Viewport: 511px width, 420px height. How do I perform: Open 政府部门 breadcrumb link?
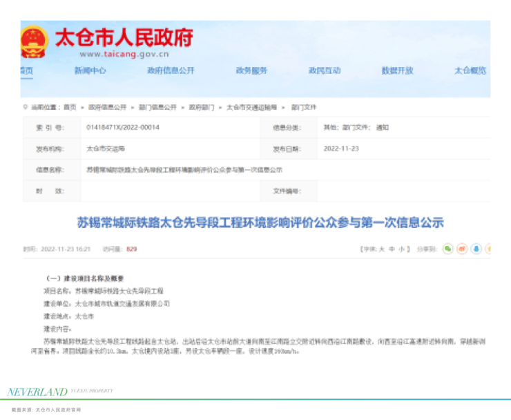[202, 107]
